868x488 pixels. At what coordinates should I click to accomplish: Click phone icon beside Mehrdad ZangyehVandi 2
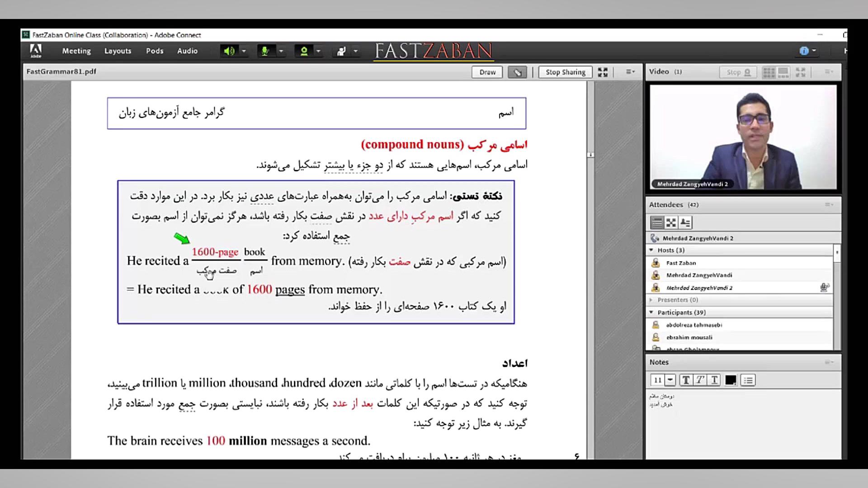pos(654,238)
